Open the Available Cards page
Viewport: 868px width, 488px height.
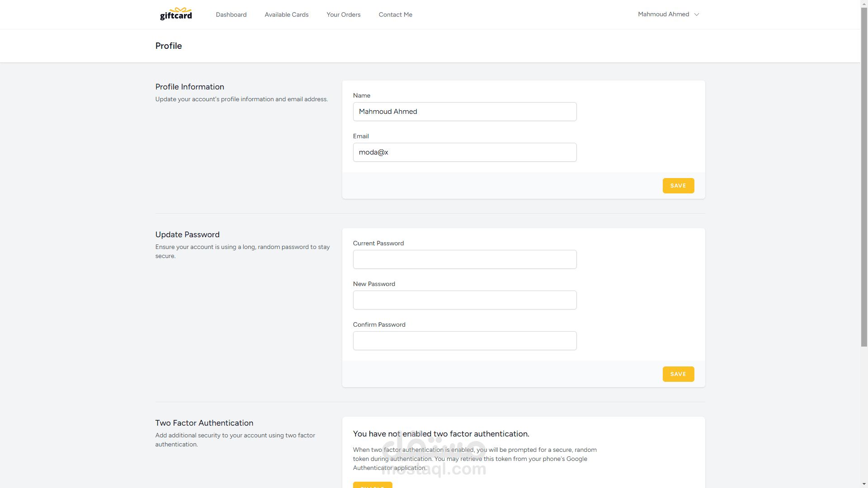[x=287, y=14]
